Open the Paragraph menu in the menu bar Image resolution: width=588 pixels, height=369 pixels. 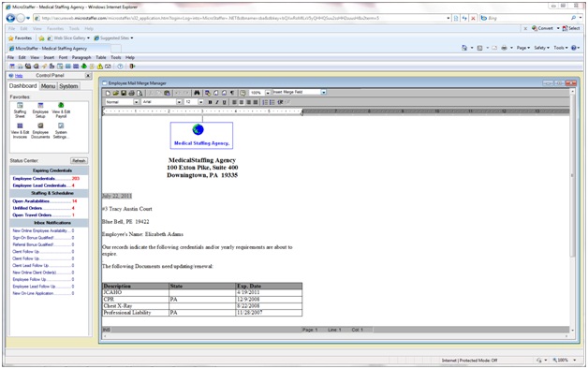tap(81, 57)
